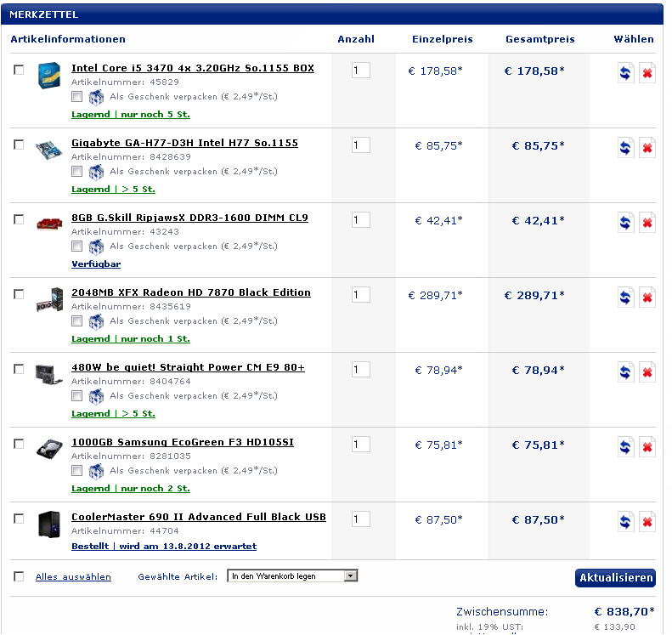Select the XFX Radeon HD 7870 item checkbox
The image size is (672, 635).
coord(19,294)
